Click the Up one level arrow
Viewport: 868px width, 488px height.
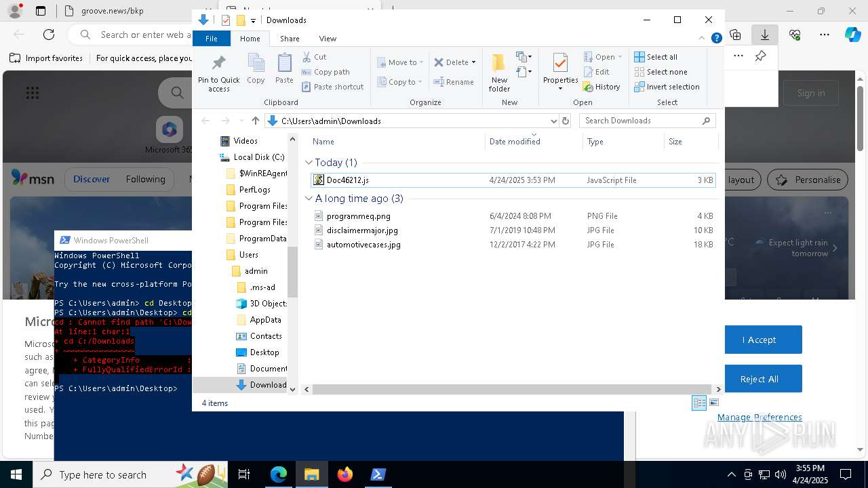coord(255,121)
